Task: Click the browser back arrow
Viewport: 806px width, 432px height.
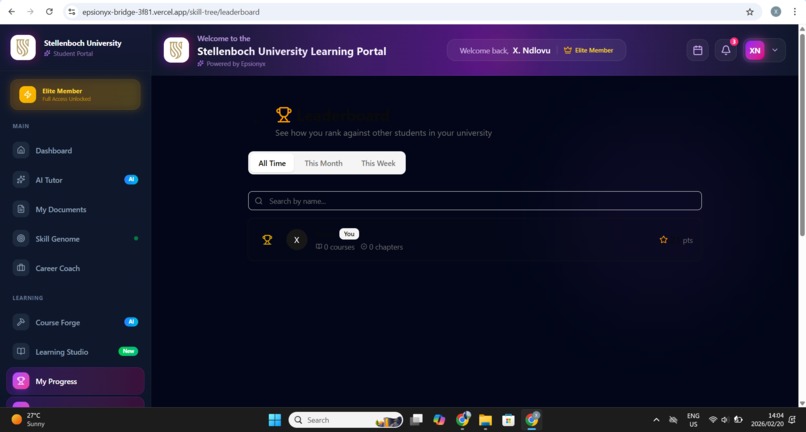Action: click(11, 11)
